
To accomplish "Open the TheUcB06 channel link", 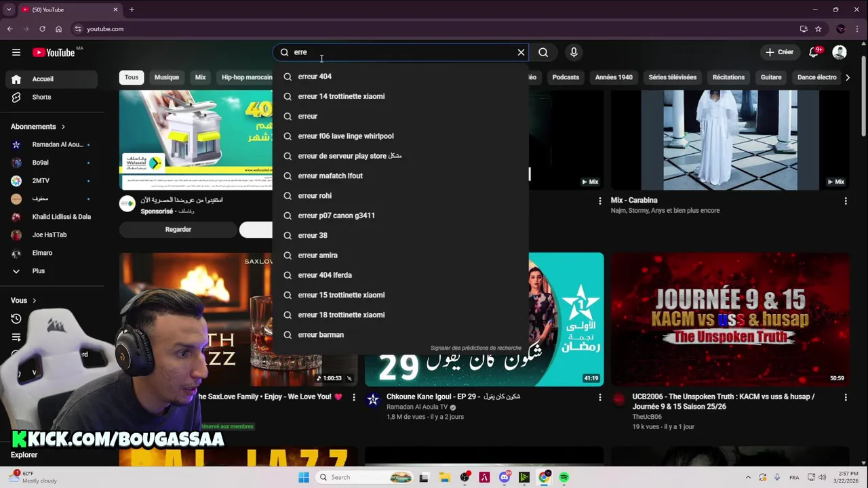I will [x=647, y=417].
